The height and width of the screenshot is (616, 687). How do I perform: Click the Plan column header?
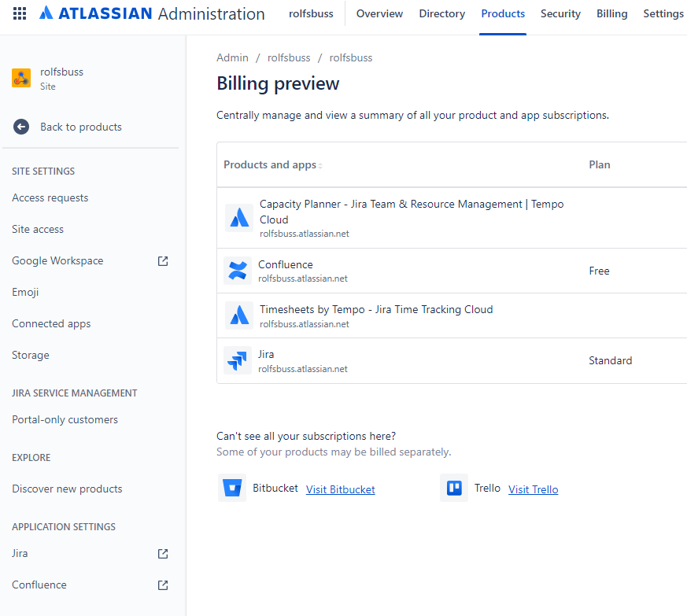(x=600, y=164)
